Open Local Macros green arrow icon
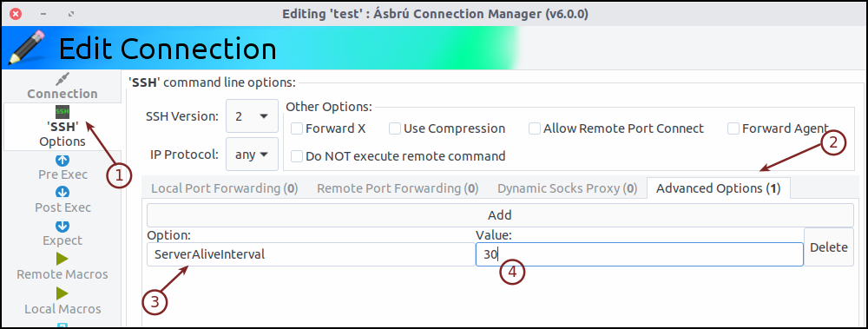The height and width of the screenshot is (329, 868). pyautogui.click(x=62, y=293)
